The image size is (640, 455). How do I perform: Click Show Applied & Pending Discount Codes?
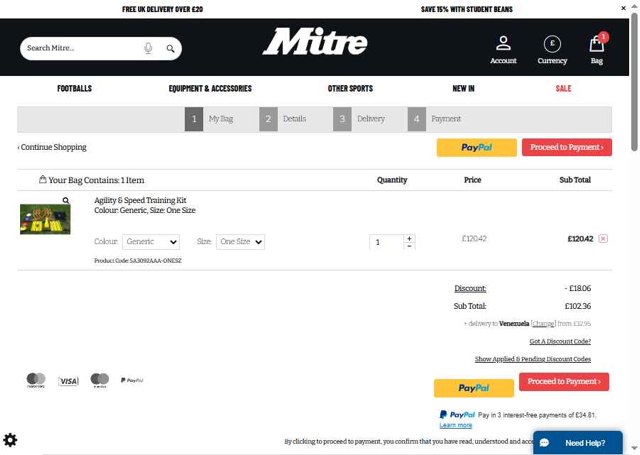(x=533, y=359)
